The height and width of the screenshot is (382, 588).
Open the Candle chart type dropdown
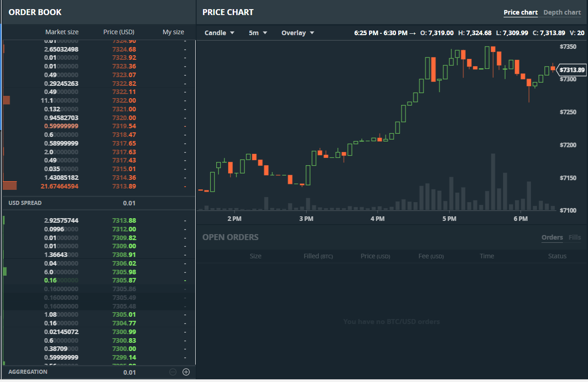point(219,33)
